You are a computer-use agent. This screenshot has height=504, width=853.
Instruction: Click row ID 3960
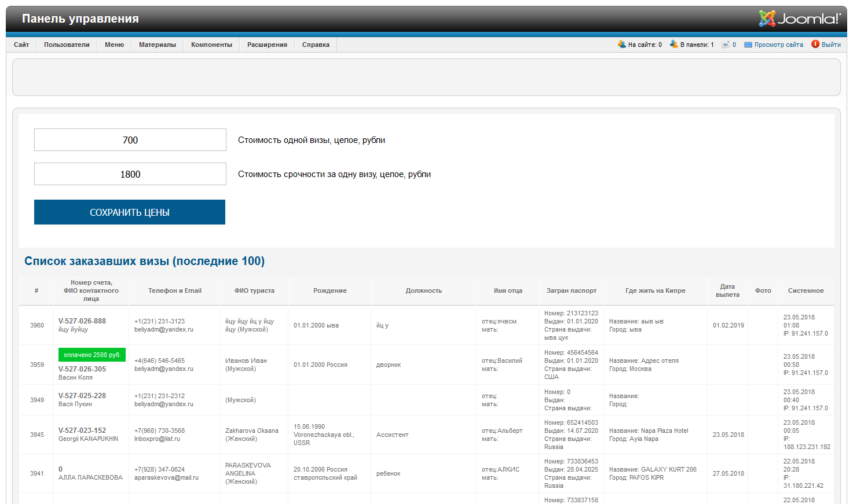coord(37,325)
